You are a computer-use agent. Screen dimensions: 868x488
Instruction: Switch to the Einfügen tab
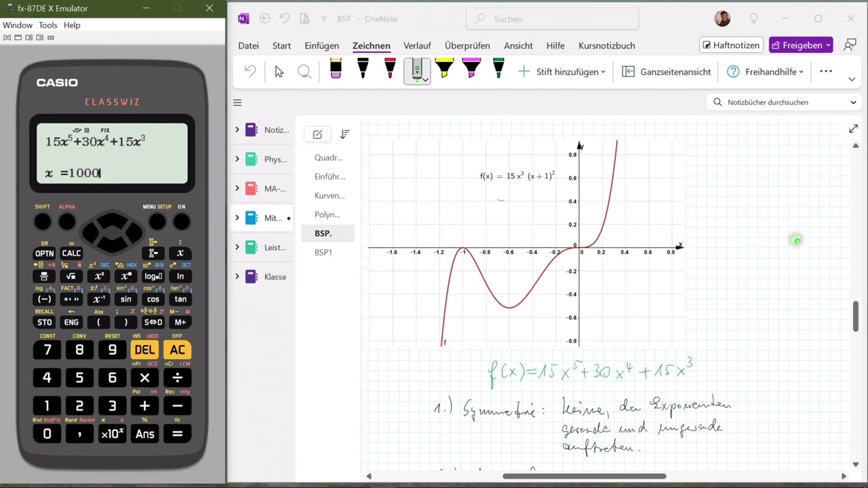(x=321, y=45)
